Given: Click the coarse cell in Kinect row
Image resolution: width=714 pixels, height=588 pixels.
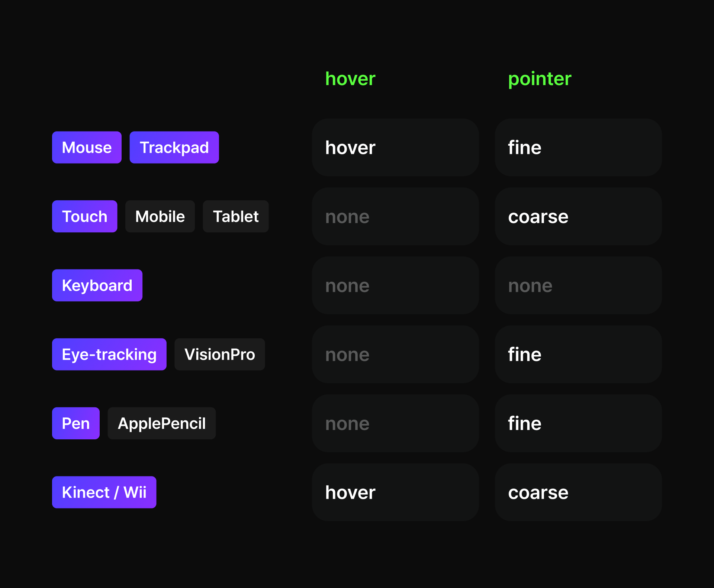Looking at the screenshot, I should click(578, 492).
